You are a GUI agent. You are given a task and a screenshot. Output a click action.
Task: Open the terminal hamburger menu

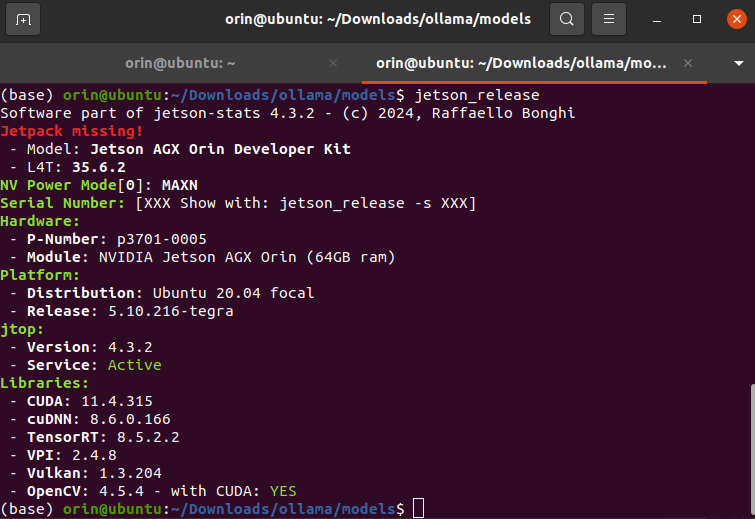click(609, 19)
